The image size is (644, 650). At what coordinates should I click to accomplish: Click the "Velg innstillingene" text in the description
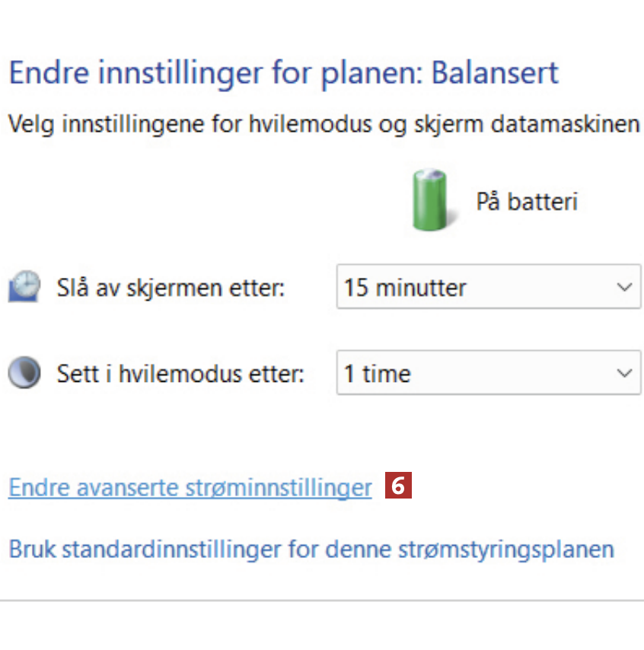(x=101, y=124)
